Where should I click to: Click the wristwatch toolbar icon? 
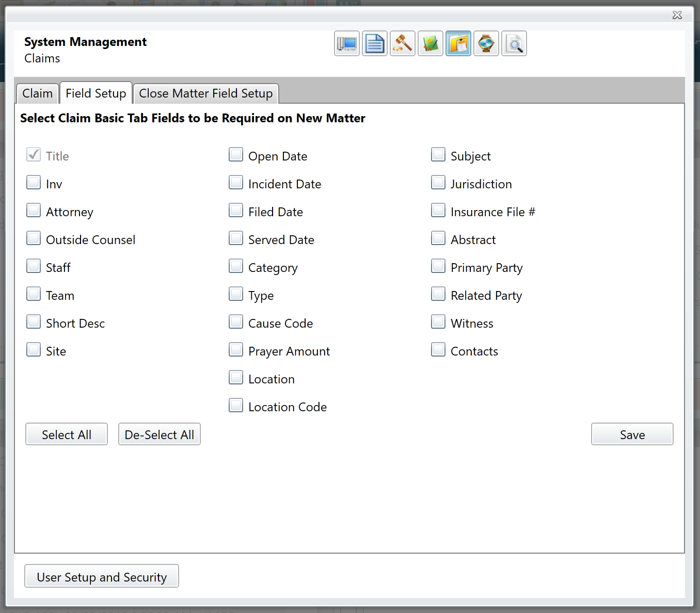click(x=486, y=43)
